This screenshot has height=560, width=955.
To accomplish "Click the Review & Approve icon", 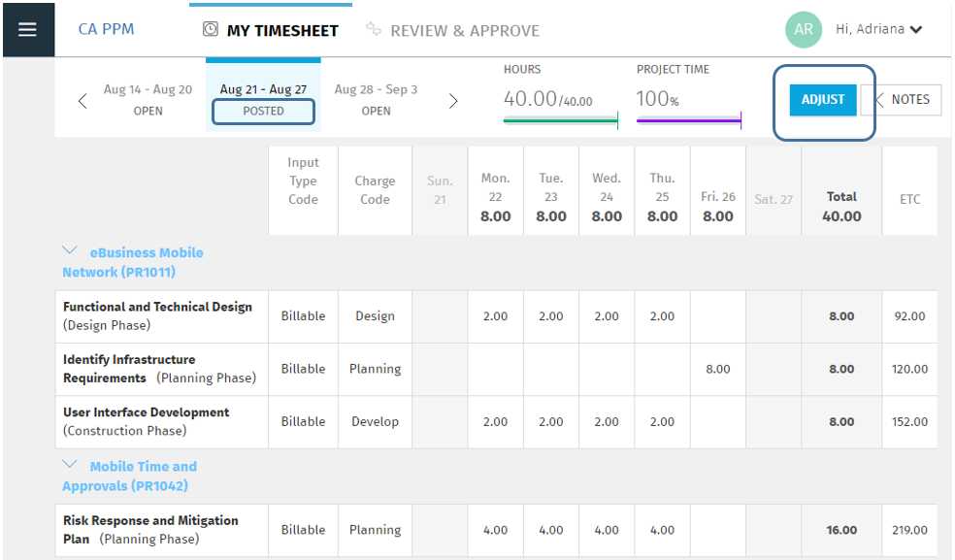I will pos(374,29).
